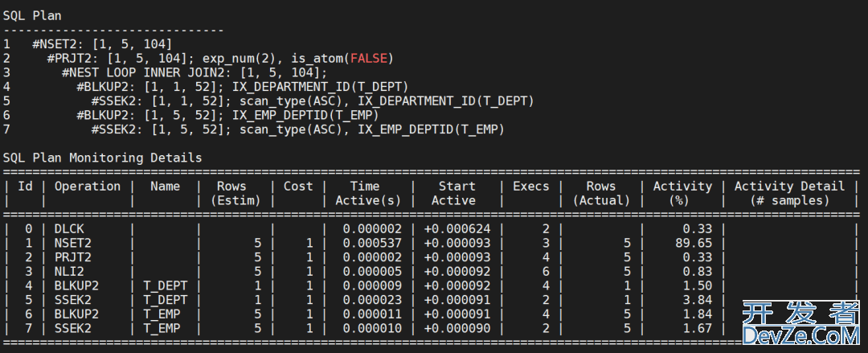Select the '#NSET2: [1, 5, 104]' plan line
The height and width of the screenshot is (353, 868).
(x=102, y=43)
